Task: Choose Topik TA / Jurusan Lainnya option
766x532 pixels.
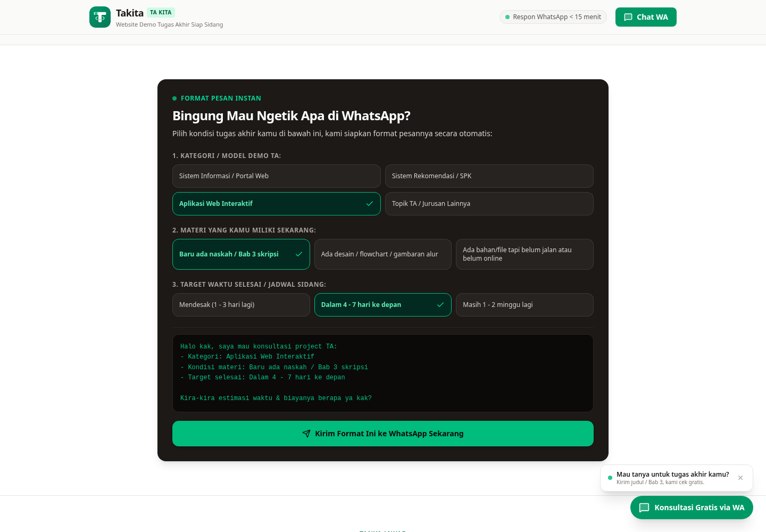Action: point(489,204)
